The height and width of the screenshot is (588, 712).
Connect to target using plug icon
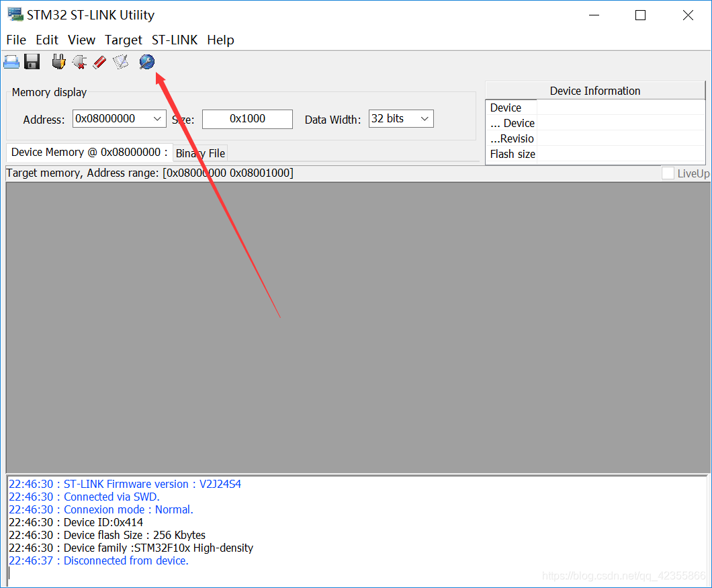pos(58,62)
